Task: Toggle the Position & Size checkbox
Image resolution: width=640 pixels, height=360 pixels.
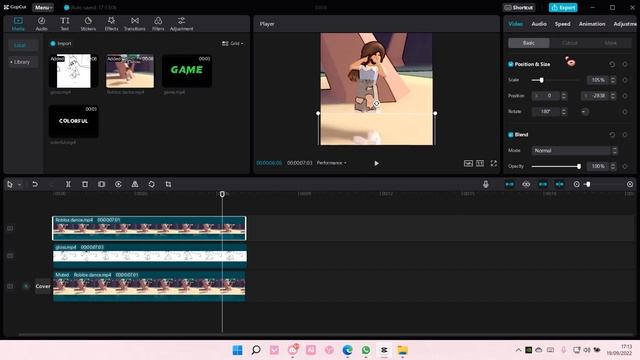Action: pos(511,64)
